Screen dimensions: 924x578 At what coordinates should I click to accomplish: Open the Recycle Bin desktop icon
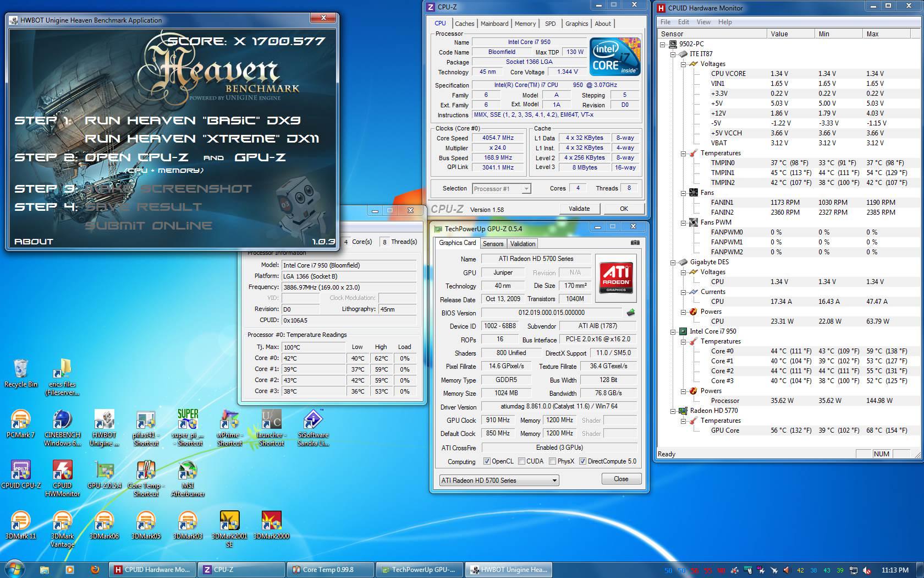20,374
